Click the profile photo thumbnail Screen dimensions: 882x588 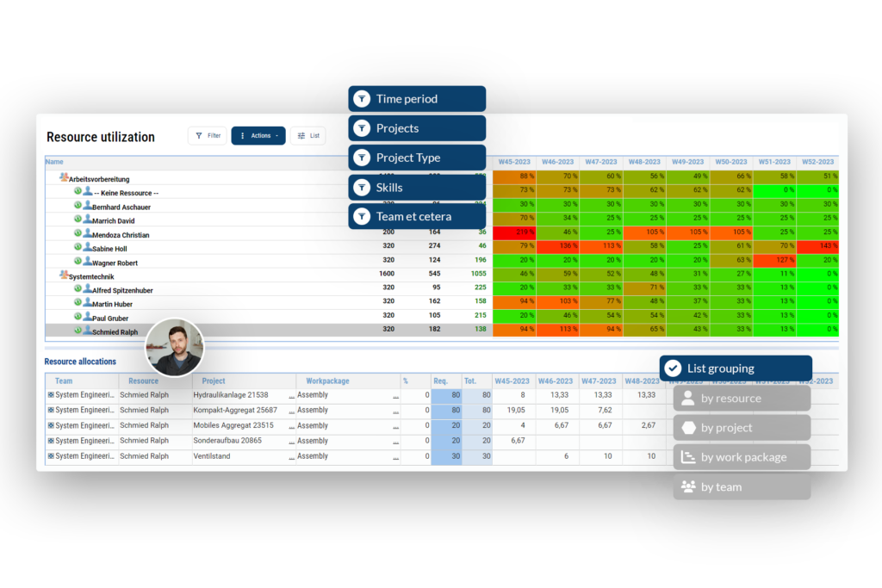[x=175, y=347]
